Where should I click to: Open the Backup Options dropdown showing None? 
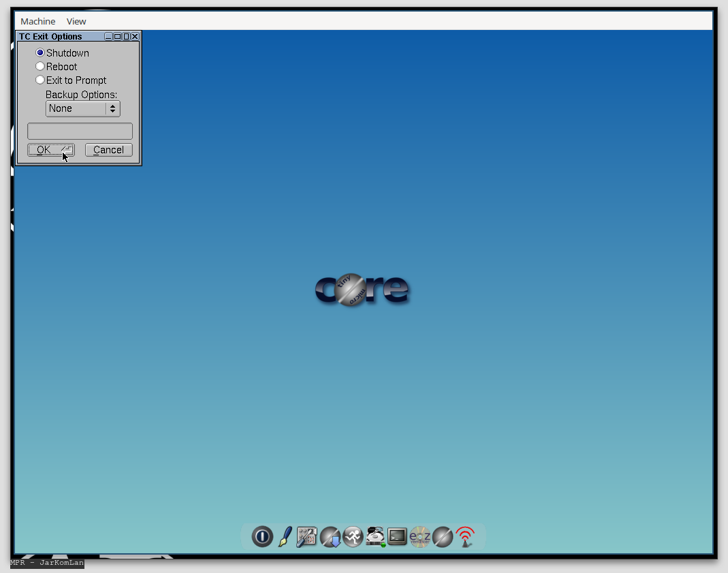click(82, 108)
